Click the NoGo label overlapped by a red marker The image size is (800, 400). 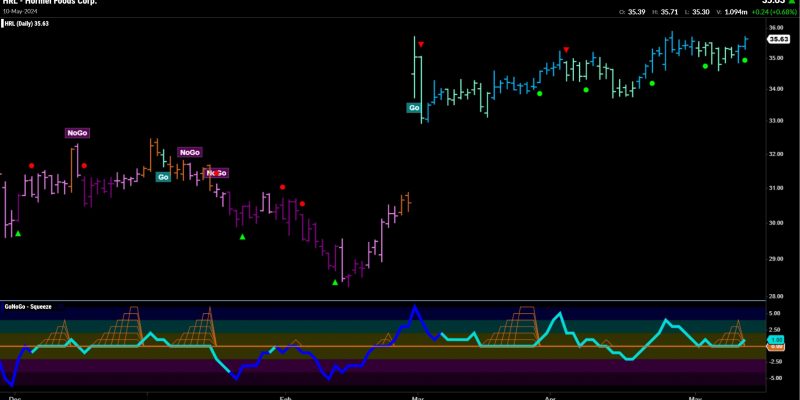(x=216, y=173)
